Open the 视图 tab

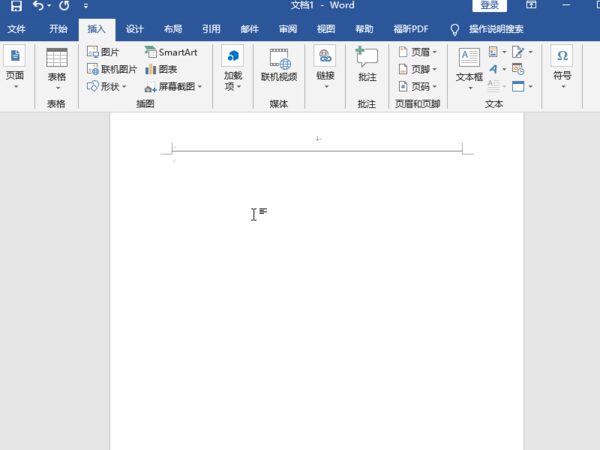pyautogui.click(x=326, y=29)
